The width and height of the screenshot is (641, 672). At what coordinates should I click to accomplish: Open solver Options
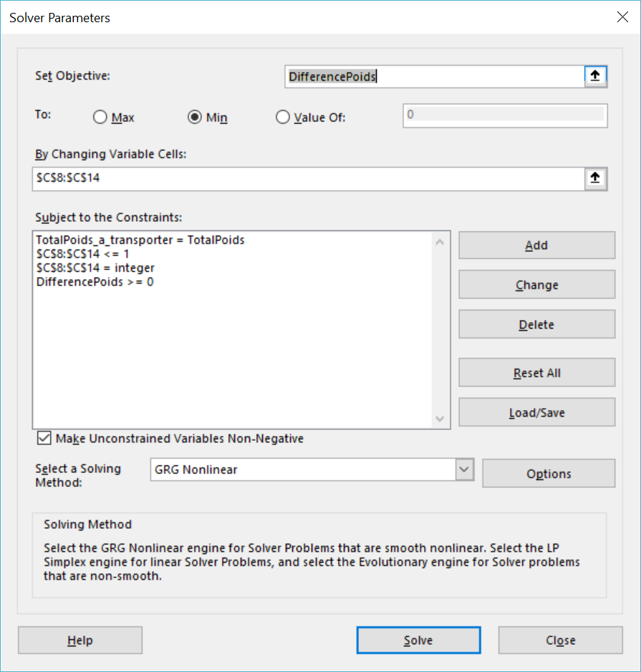(x=549, y=474)
